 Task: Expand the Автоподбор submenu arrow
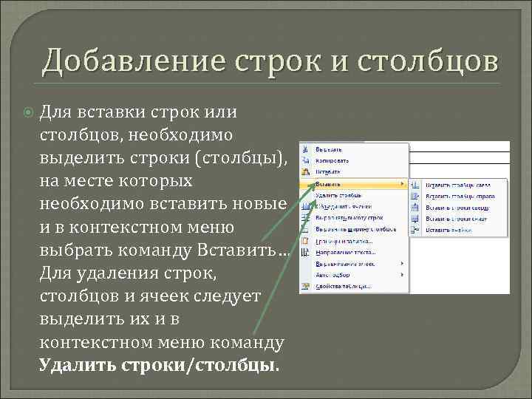[x=403, y=274]
